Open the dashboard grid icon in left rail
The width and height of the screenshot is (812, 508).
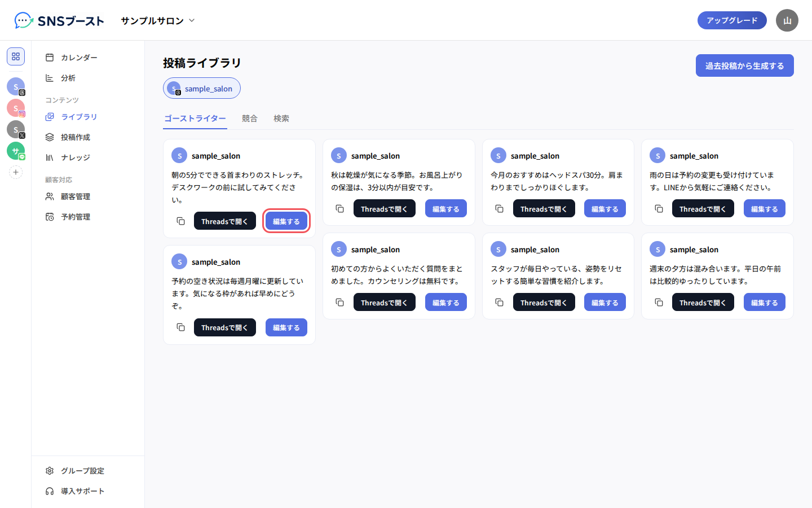16,56
